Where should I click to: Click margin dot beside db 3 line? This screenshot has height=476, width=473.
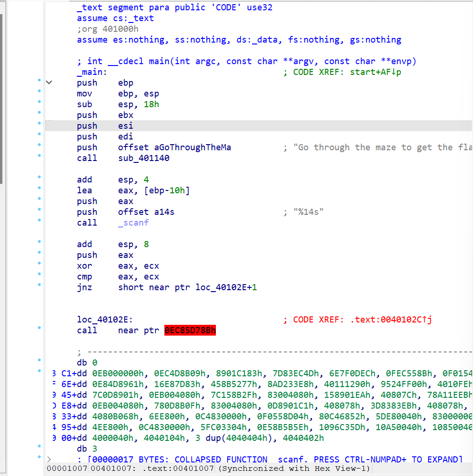point(39,447)
